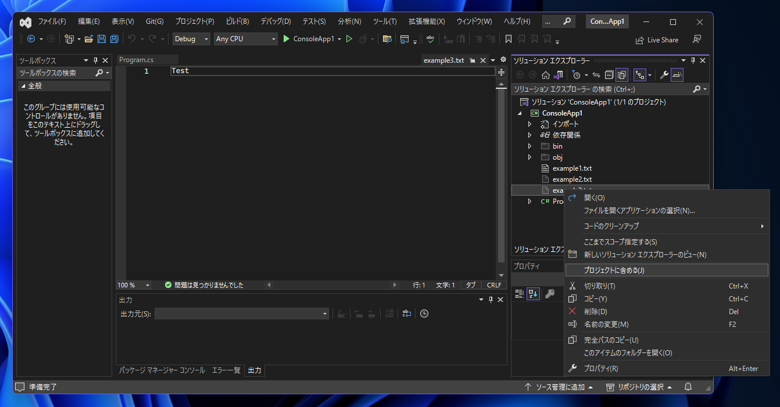Viewport: 780px width, 407px height.
Task: Close the example3.txt tab
Action: click(483, 60)
